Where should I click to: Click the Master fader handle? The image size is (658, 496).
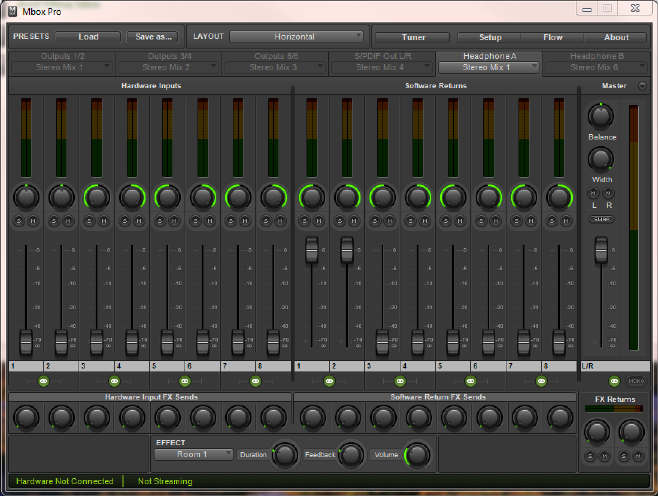tap(601, 250)
